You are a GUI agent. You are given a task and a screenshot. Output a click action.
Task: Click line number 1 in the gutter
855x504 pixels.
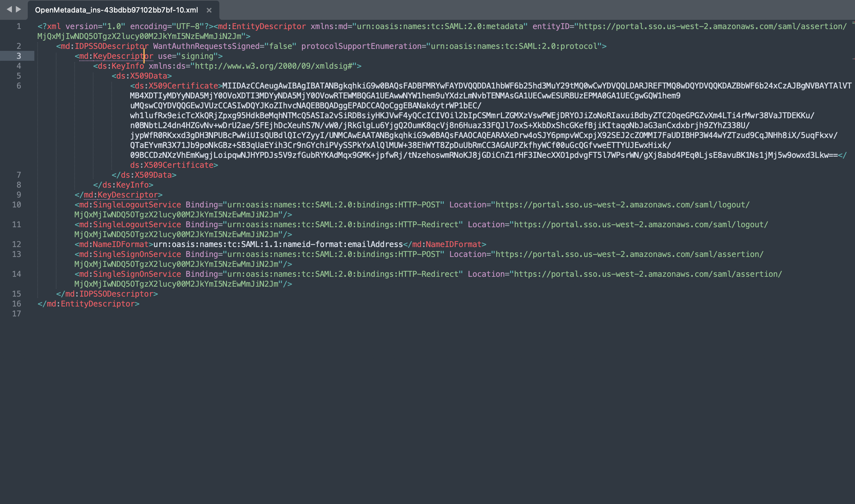pyautogui.click(x=19, y=26)
